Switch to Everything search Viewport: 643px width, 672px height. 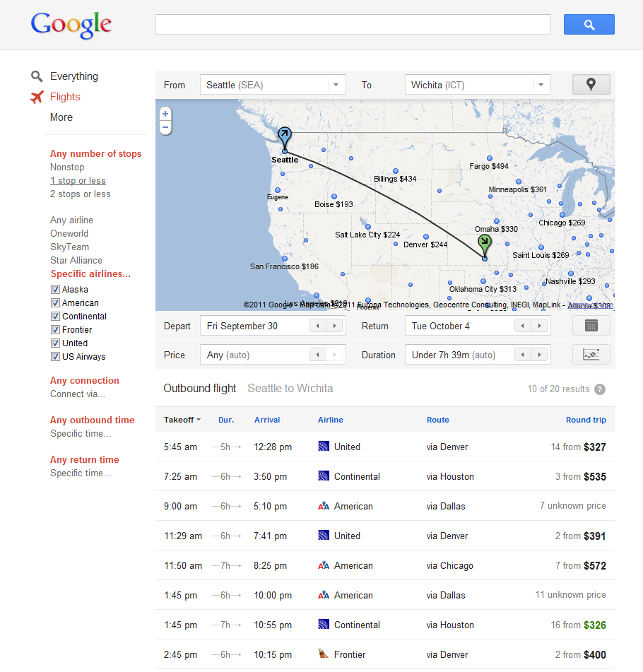click(73, 76)
